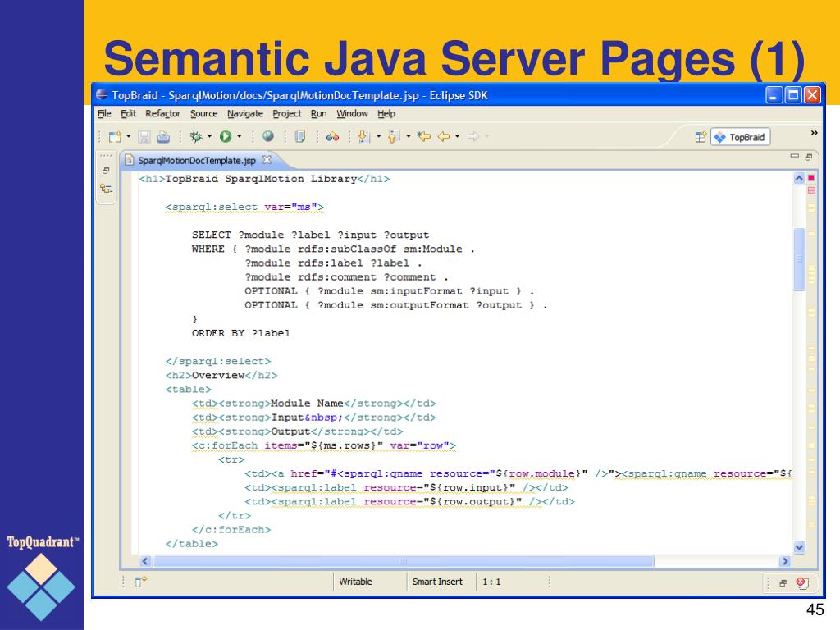
Task: Click cursor position '1 : 1' in status bar
Action: 491,582
